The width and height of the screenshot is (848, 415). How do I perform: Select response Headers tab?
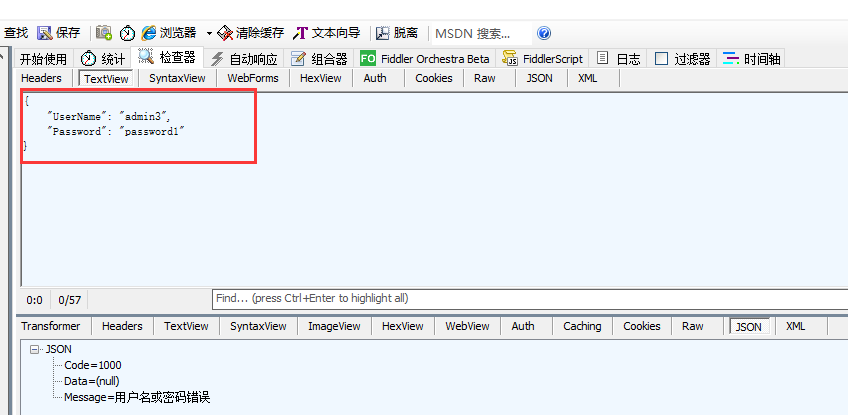(x=122, y=326)
